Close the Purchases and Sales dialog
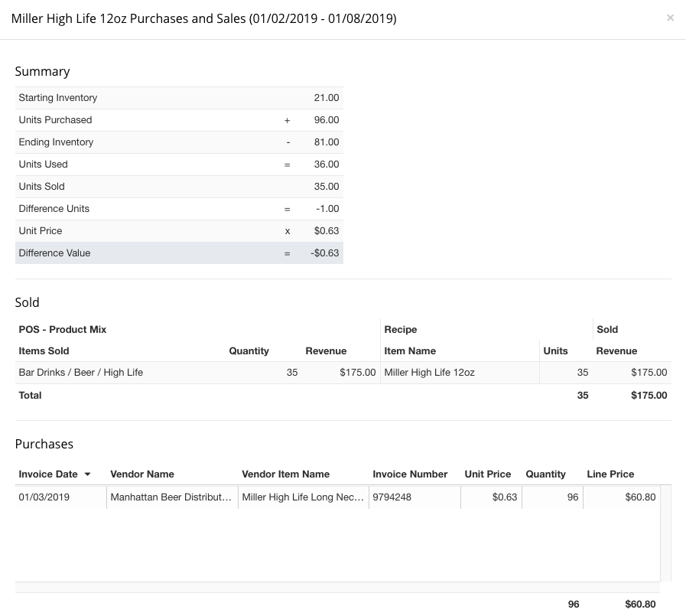Viewport: 686px width, 616px height. click(670, 18)
